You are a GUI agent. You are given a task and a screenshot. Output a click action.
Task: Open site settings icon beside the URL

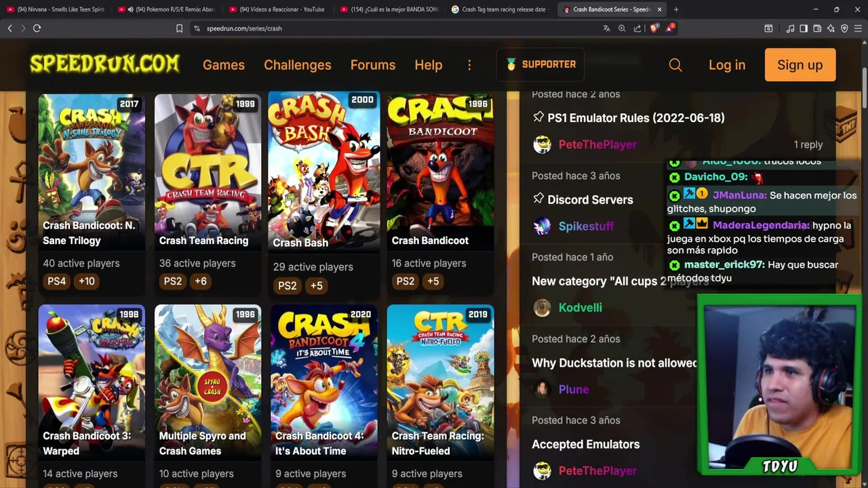tap(197, 28)
